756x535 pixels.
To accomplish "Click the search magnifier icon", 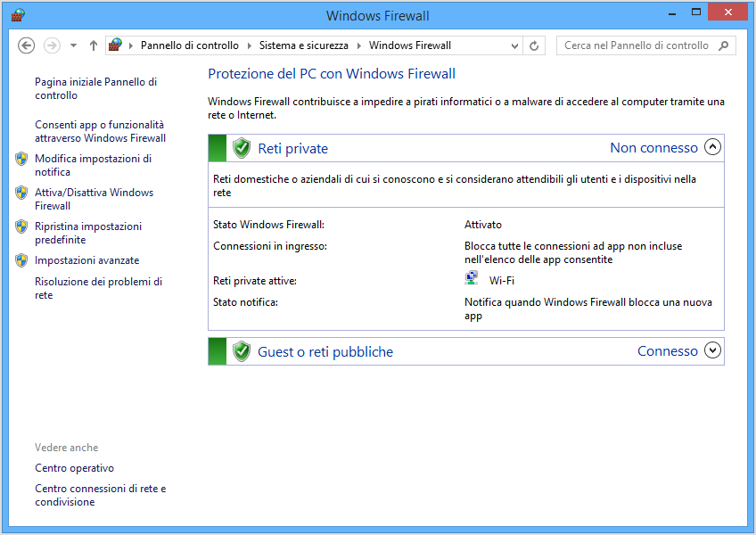I will point(723,45).
